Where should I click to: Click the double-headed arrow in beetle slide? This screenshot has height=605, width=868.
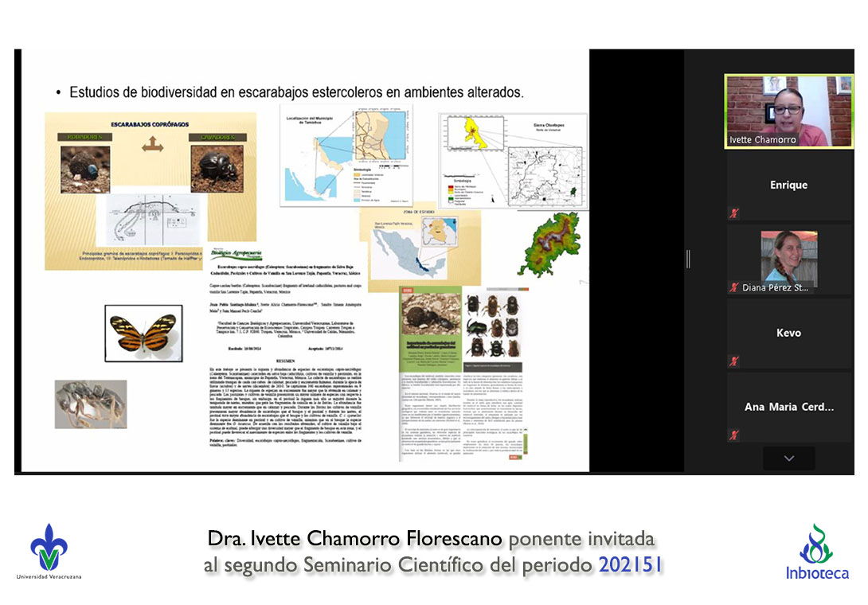(152, 145)
